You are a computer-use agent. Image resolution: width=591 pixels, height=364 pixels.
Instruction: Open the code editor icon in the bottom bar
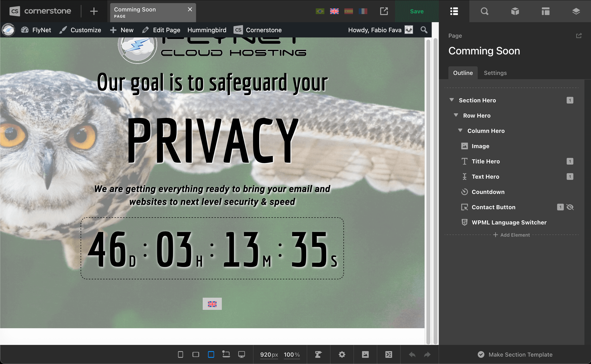pyautogui.click(x=388, y=354)
